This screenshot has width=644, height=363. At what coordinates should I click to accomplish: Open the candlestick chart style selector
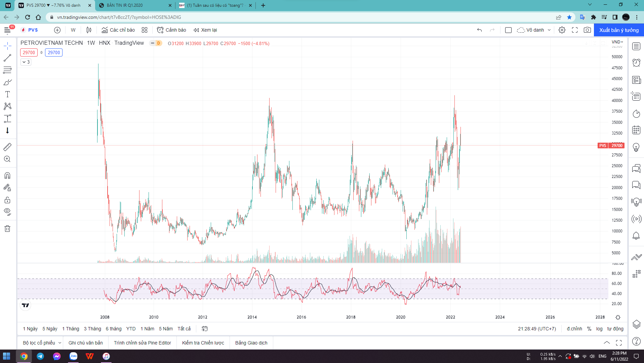tap(89, 30)
